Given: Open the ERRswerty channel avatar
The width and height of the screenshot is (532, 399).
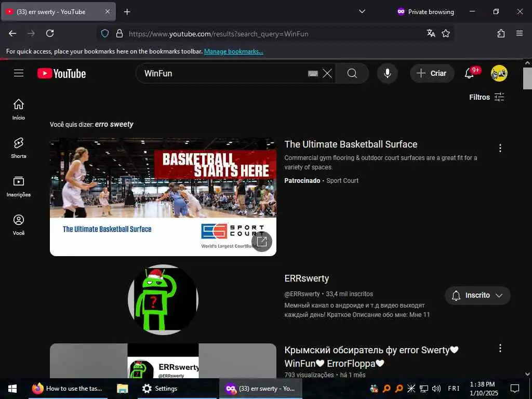Looking at the screenshot, I should coord(163,300).
